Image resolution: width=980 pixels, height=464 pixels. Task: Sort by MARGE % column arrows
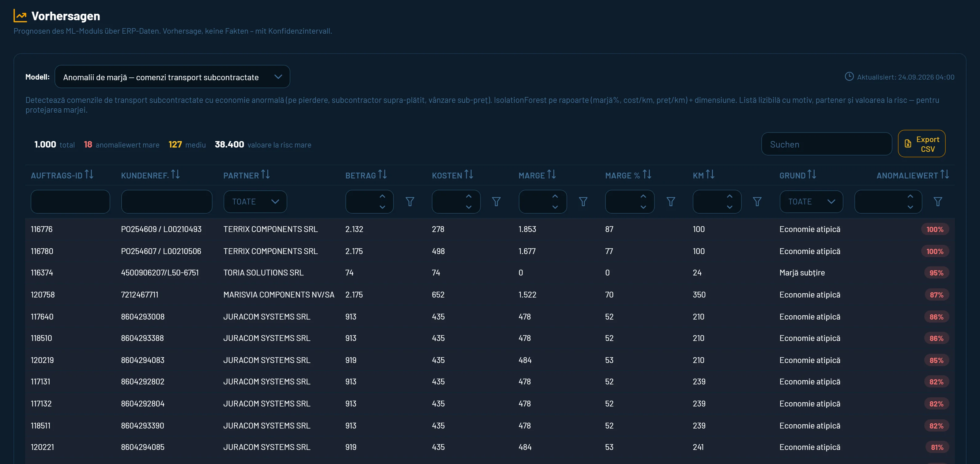[647, 174]
